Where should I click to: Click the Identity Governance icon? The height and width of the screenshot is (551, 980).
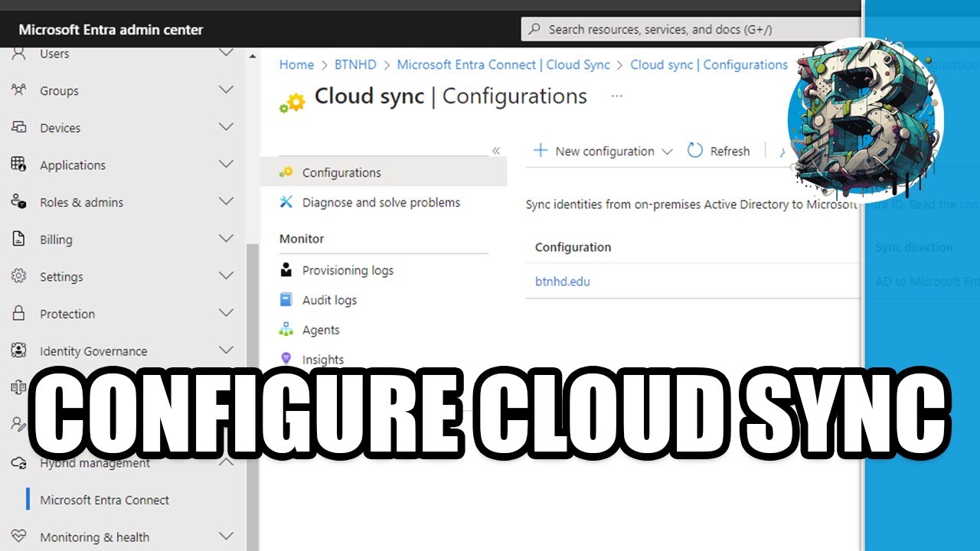pyautogui.click(x=19, y=350)
